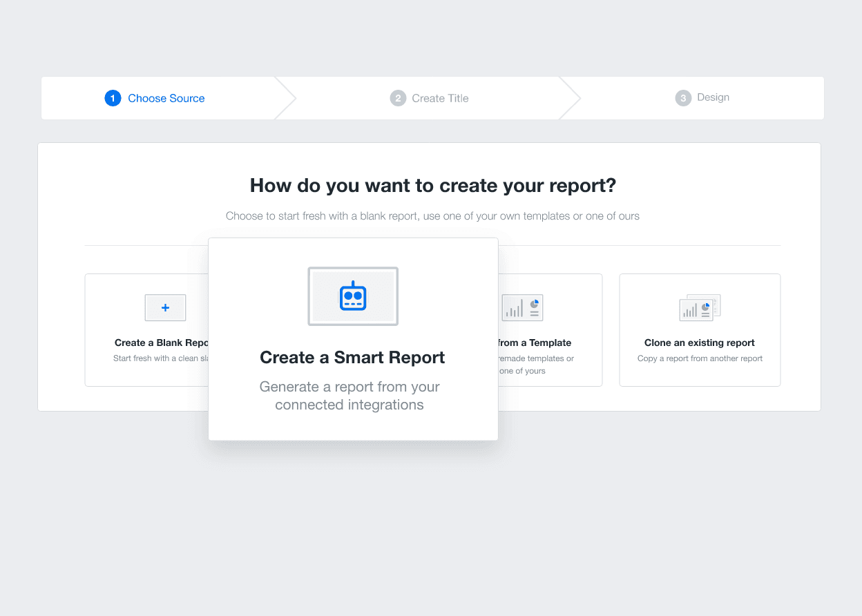Select Clone an existing report
This screenshot has height=616, width=862.
click(x=700, y=329)
